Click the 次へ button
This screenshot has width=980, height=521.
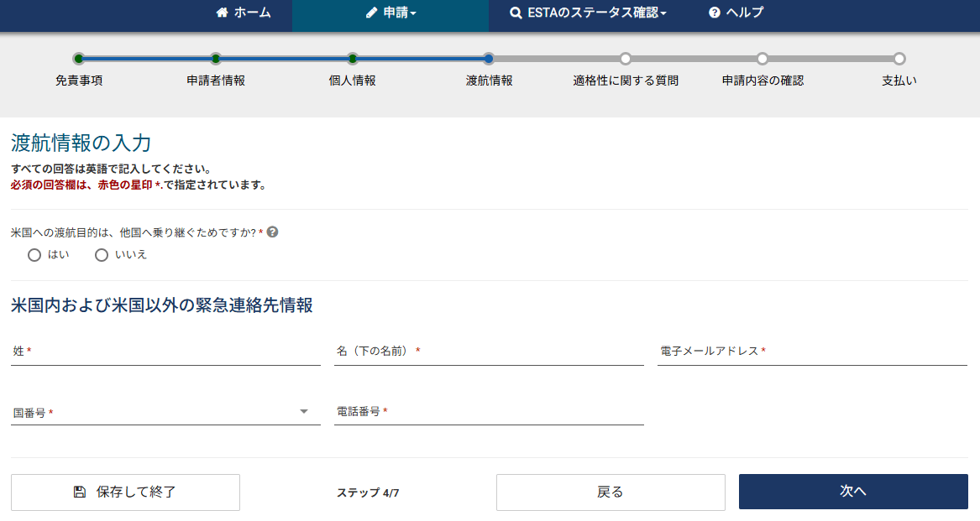coord(853,492)
